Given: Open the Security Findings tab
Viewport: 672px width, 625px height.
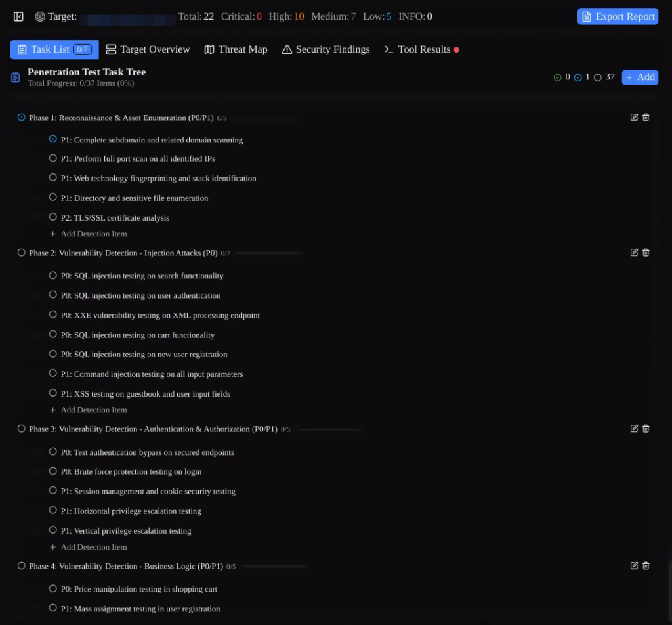Looking at the screenshot, I should (x=325, y=49).
